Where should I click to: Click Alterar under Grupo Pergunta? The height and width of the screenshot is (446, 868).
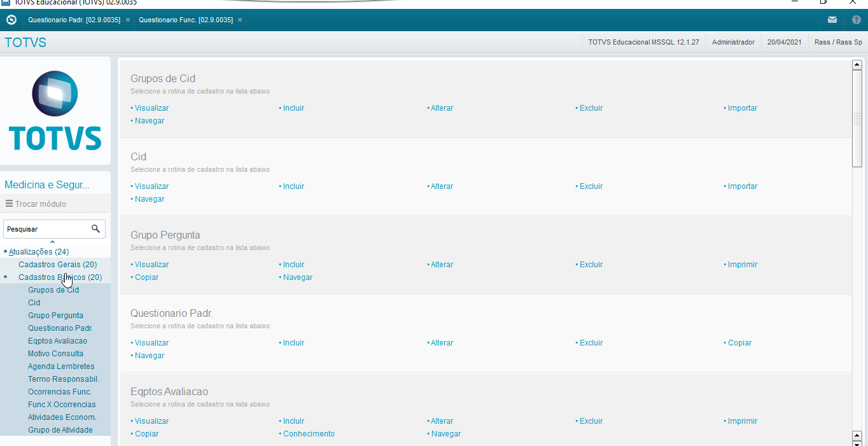[442, 265]
